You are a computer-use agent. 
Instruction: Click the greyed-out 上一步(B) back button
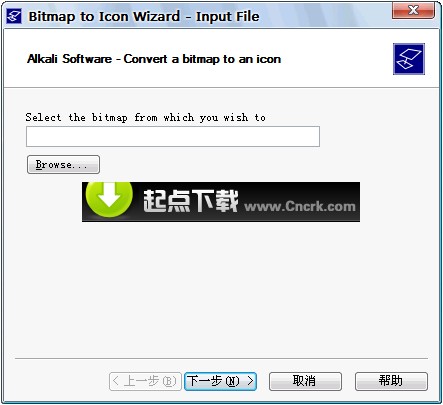(x=145, y=381)
